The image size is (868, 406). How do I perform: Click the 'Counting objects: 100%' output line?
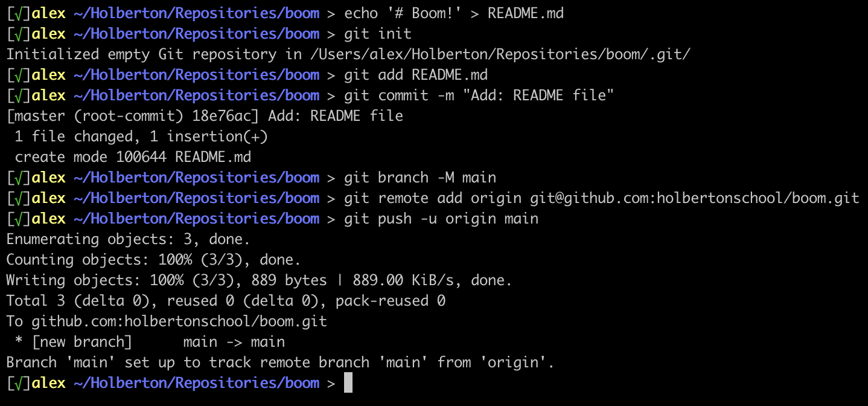(153, 260)
